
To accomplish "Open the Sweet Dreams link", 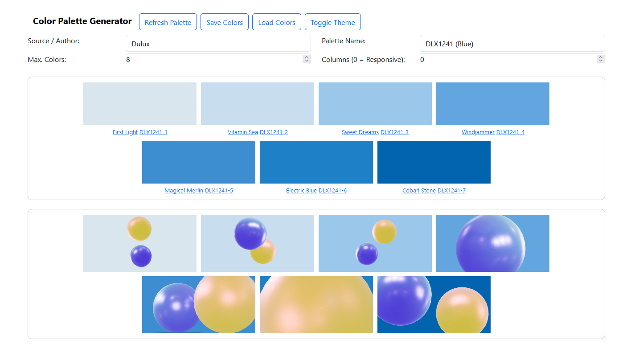I will (360, 132).
